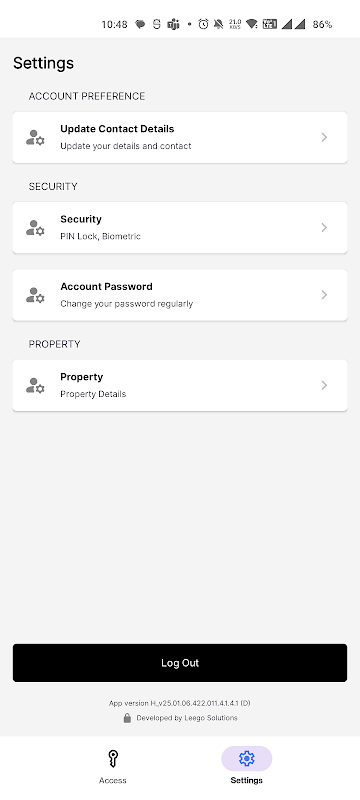Screen dimensions: 360x800
Task: Open PIN Lock, Biometric security option
Action: (x=100, y=236)
